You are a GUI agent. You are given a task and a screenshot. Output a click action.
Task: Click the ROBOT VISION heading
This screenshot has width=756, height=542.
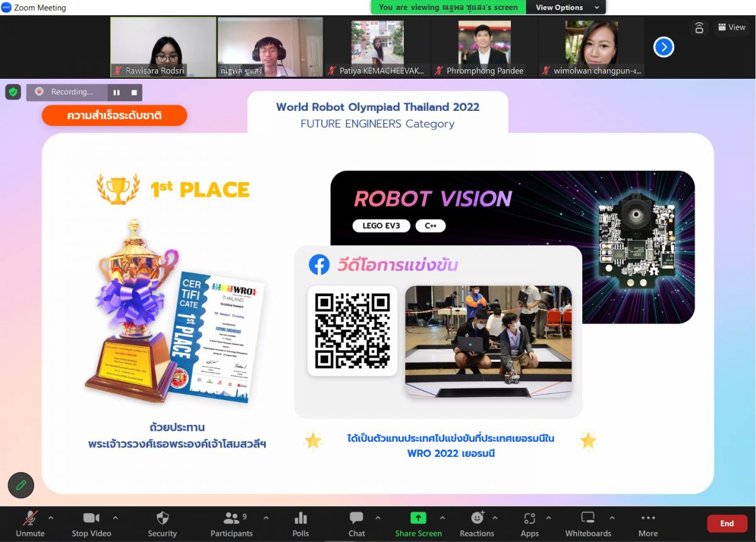coord(433,199)
